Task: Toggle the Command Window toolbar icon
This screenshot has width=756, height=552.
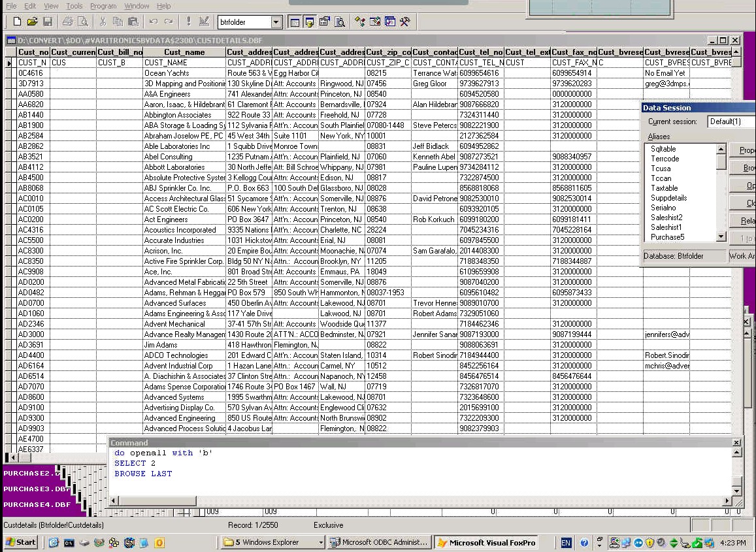Action: pos(295,22)
